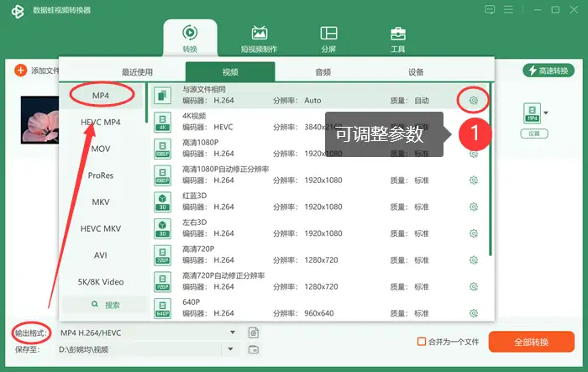Click the preset list vertical scrollbar
The width and height of the screenshot is (588, 372).
[490, 170]
